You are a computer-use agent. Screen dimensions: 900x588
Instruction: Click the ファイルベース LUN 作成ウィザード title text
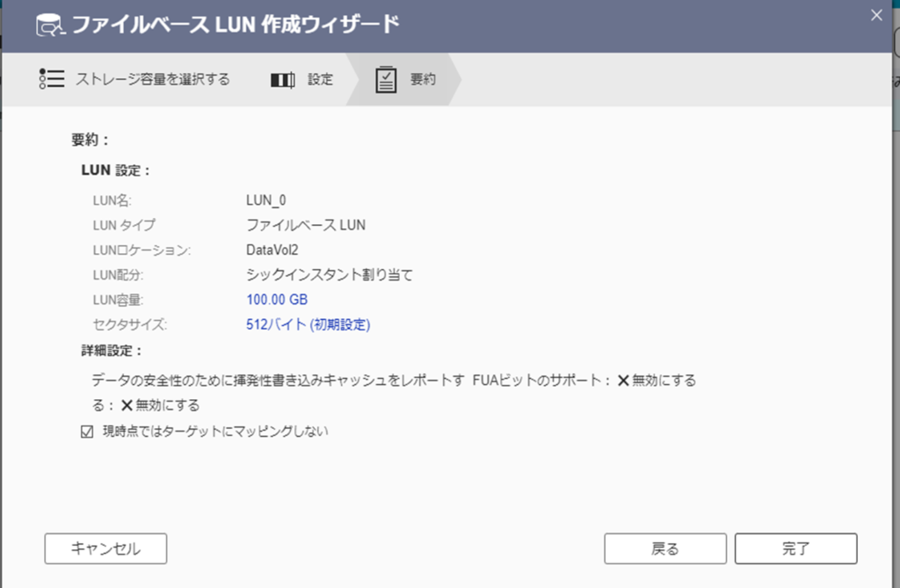236,25
